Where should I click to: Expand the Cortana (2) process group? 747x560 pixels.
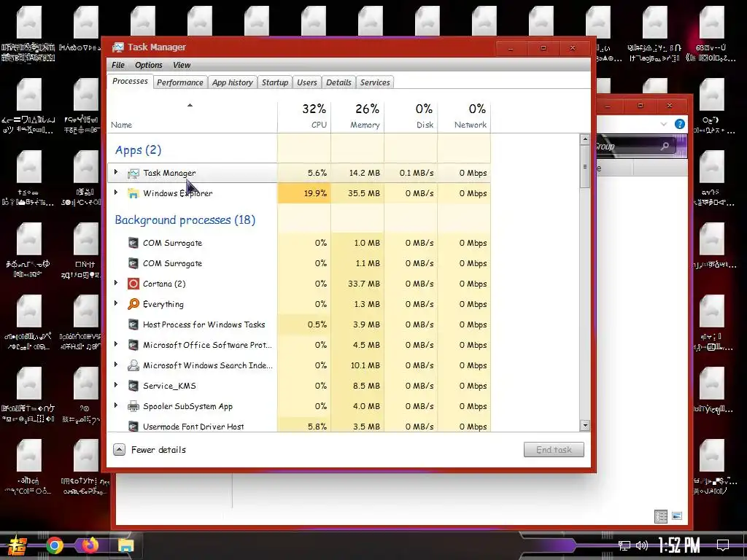(116, 283)
